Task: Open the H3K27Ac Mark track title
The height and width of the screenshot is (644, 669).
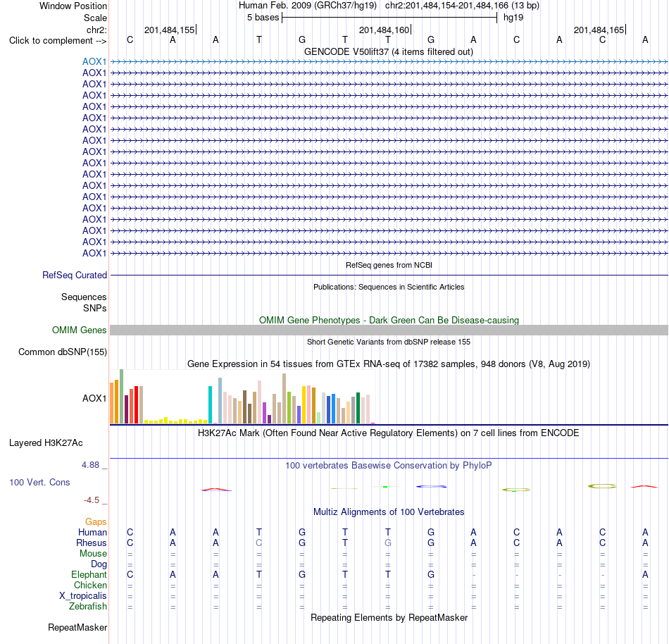Action: click(x=389, y=433)
